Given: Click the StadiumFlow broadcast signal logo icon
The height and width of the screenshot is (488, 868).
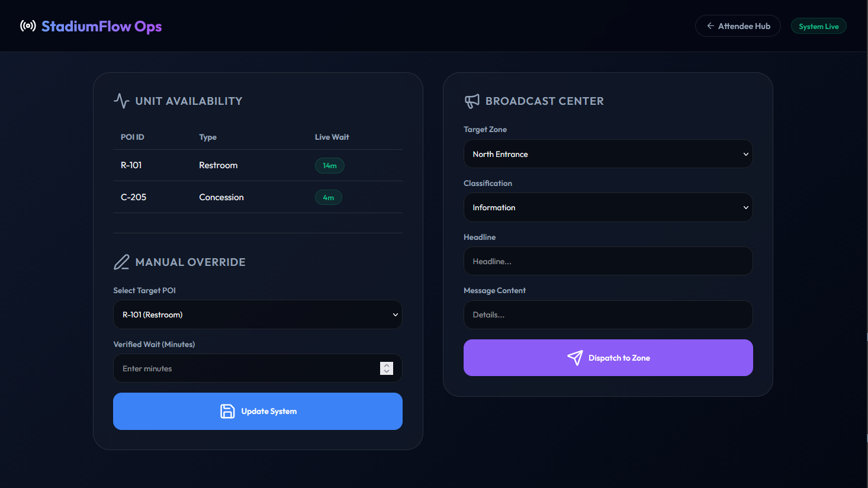Looking at the screenshot, I should pos(28,26).
